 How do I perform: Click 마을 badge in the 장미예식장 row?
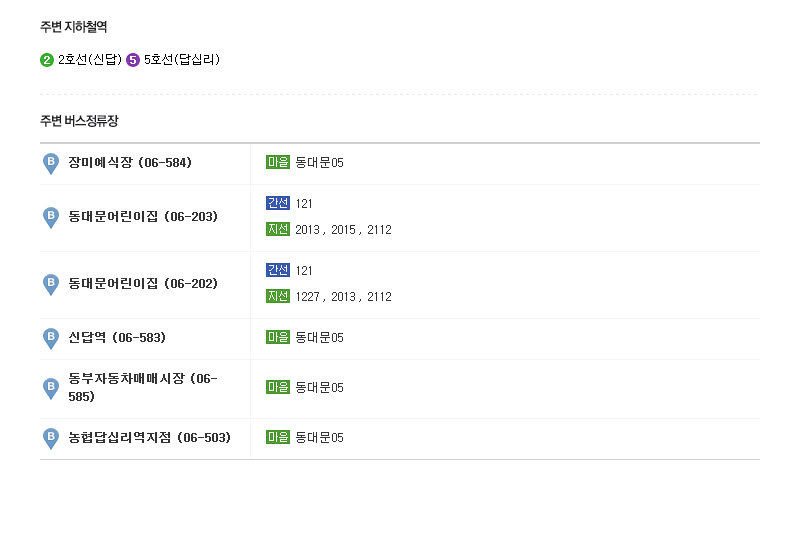coord(278,162)
